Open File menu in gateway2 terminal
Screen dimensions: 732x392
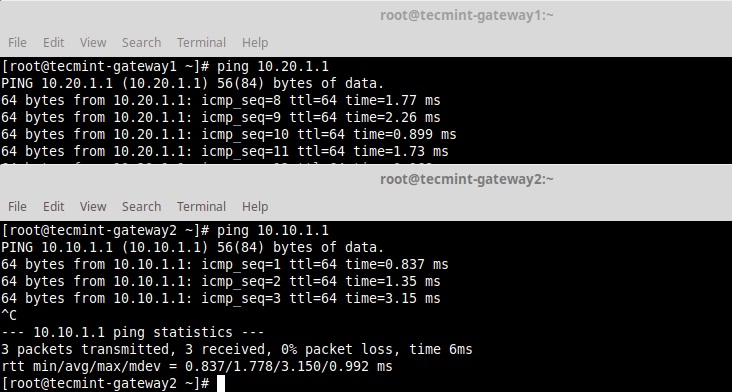(17, 206)
